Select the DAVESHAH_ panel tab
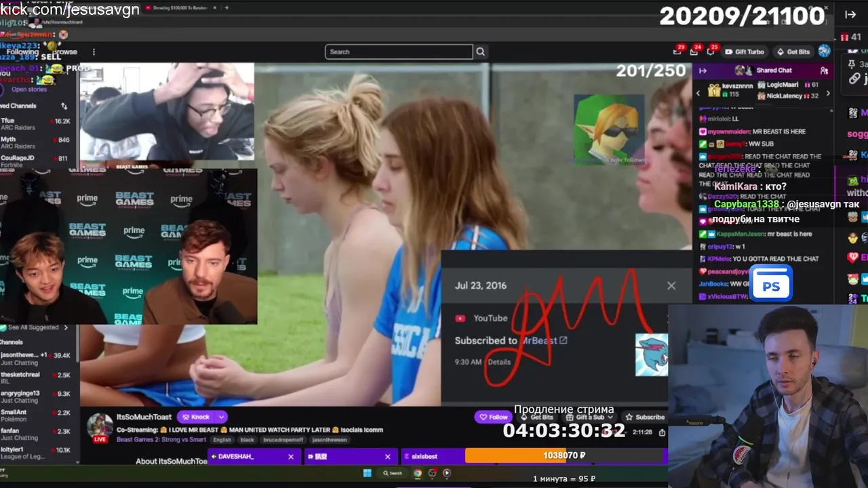This screenshot has width=868, height=488. tap(254, 457)
